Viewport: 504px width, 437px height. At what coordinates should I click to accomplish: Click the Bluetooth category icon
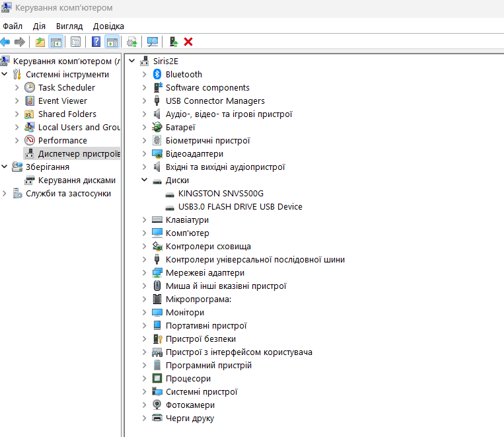pyautogui.click(x=157, y=74)
